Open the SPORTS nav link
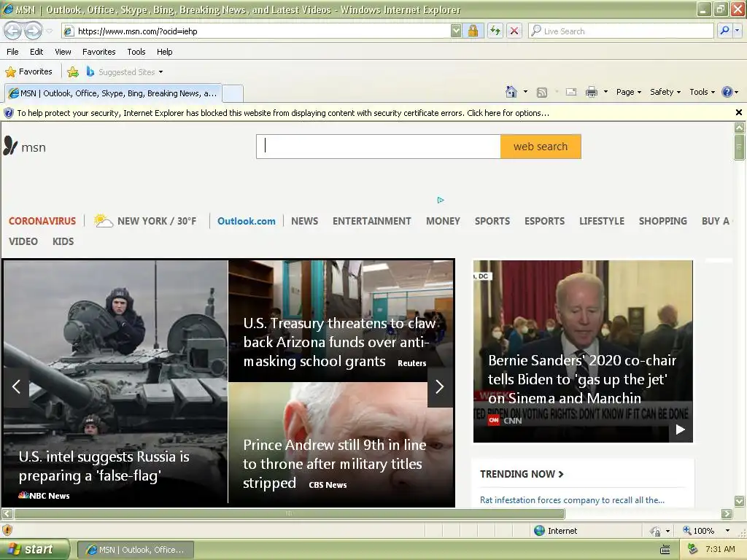The width and height of the screenshot is (747, 560). coord(492,222)
